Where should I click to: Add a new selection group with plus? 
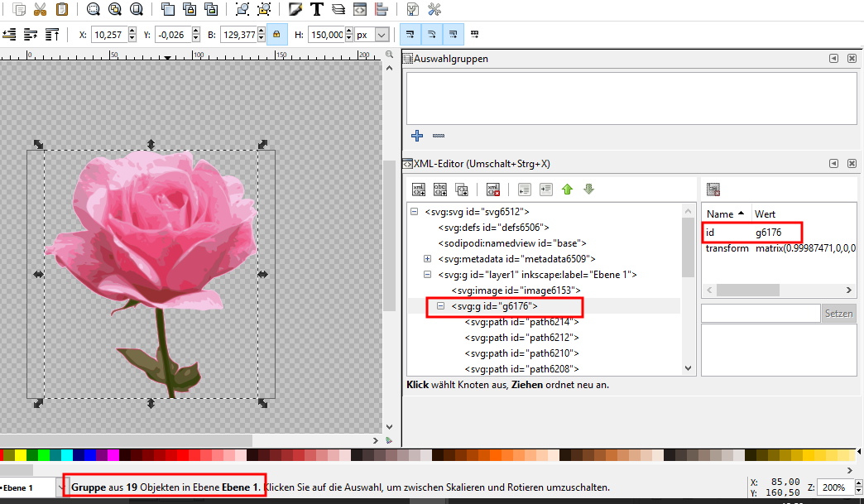[x=417, y=136]
